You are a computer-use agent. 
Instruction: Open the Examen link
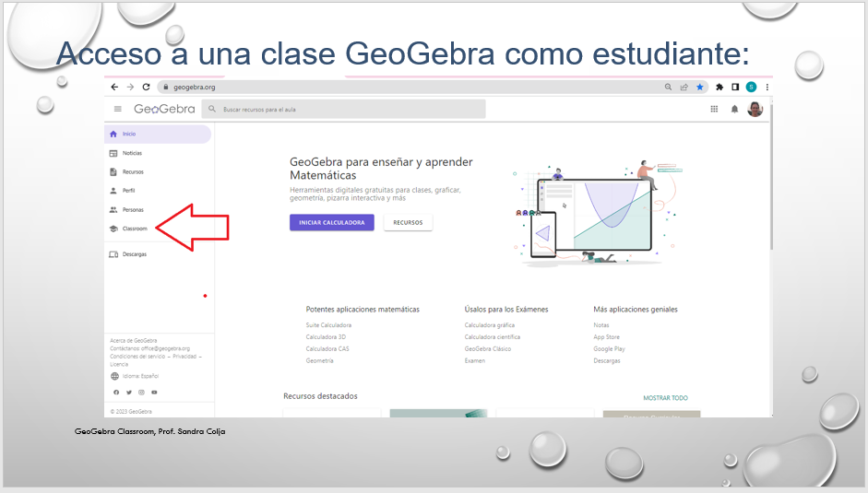click(474, 360)
